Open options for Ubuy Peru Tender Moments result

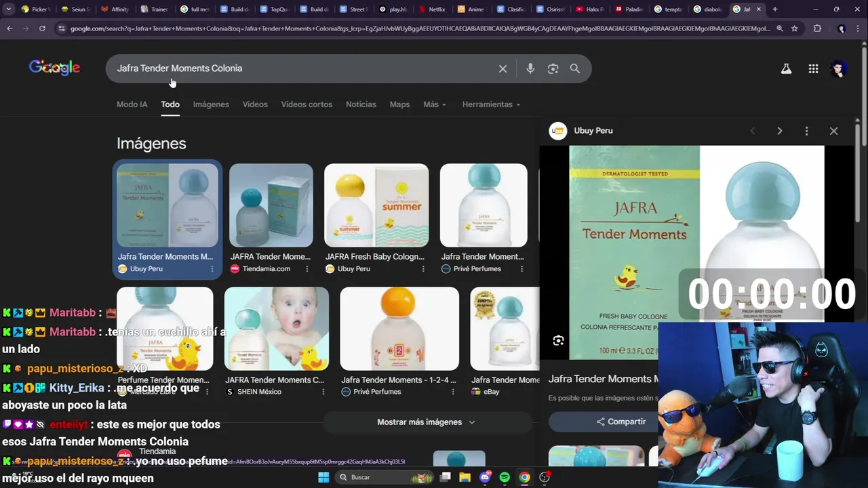[x=212, y=269]
